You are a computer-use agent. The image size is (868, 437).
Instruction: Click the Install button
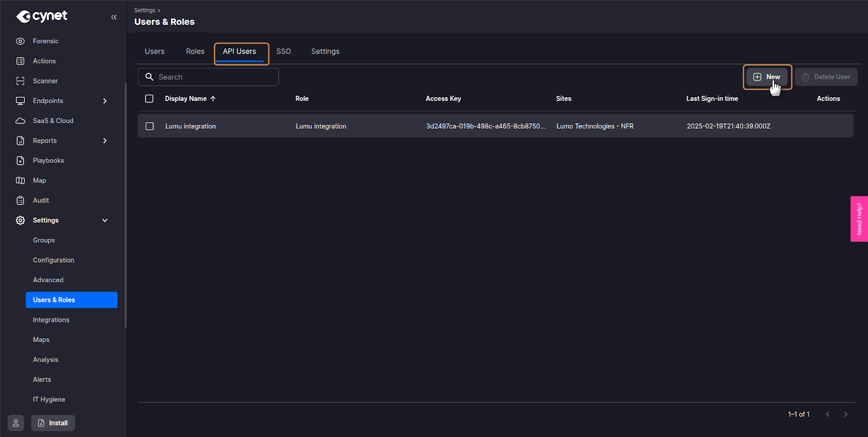[x=53, y=423]
